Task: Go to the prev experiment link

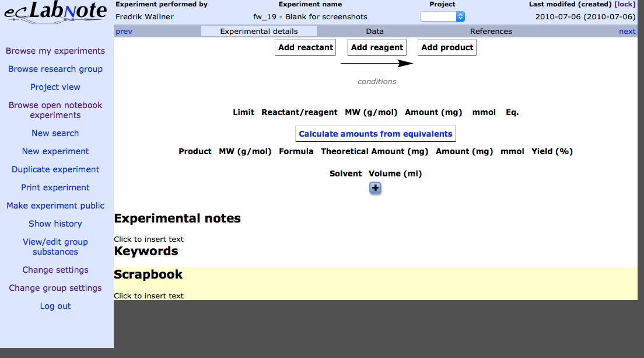Action: 124,31
